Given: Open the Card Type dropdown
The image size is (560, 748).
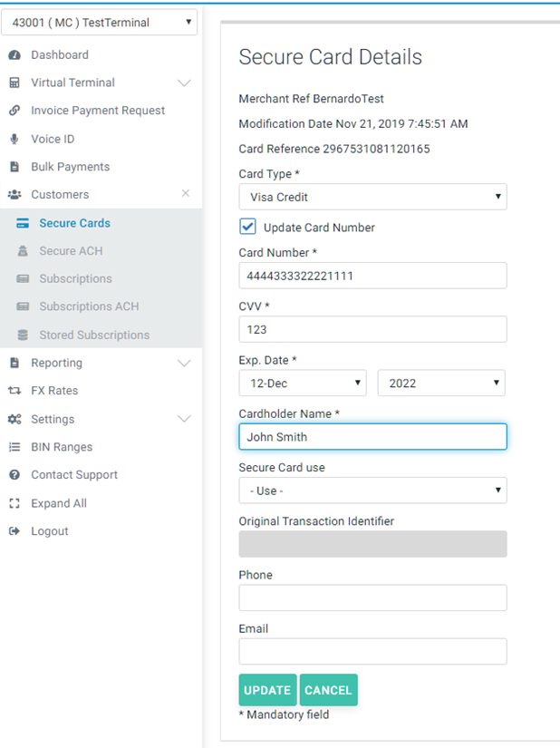Looking at the screenshot, I should [372, 197].
